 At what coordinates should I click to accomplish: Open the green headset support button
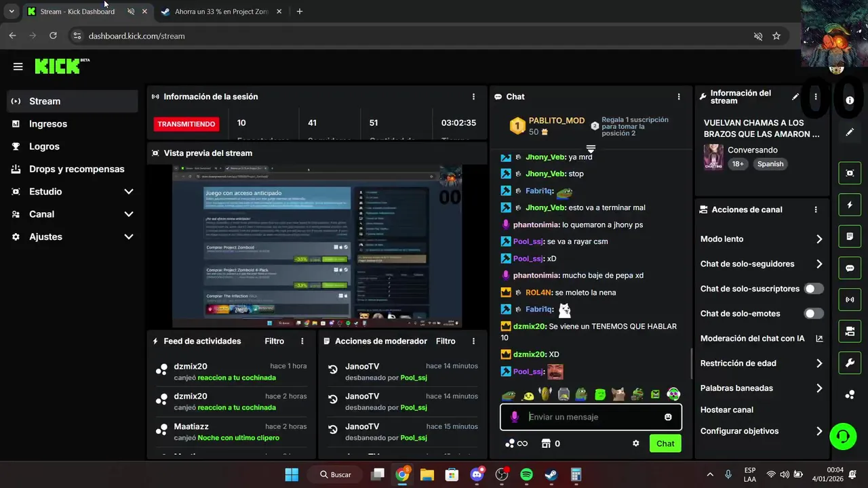pyautogui.click(x=843, y=436)
